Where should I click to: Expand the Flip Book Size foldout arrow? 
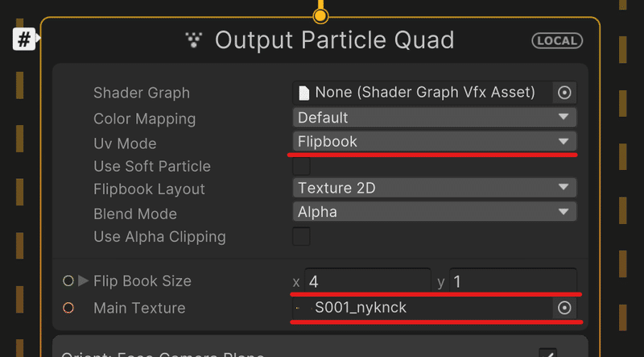(x=83, y=281)
